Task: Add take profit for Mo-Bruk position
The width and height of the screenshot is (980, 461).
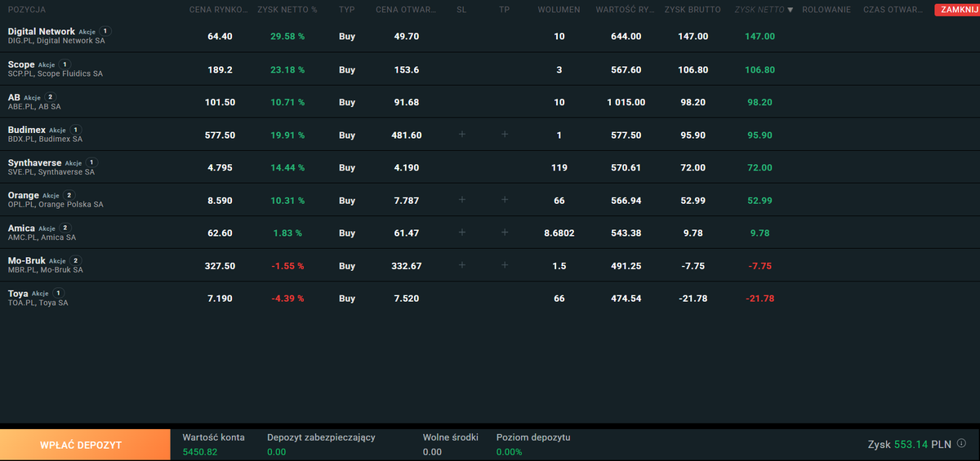Action: (x=505, y=265)
